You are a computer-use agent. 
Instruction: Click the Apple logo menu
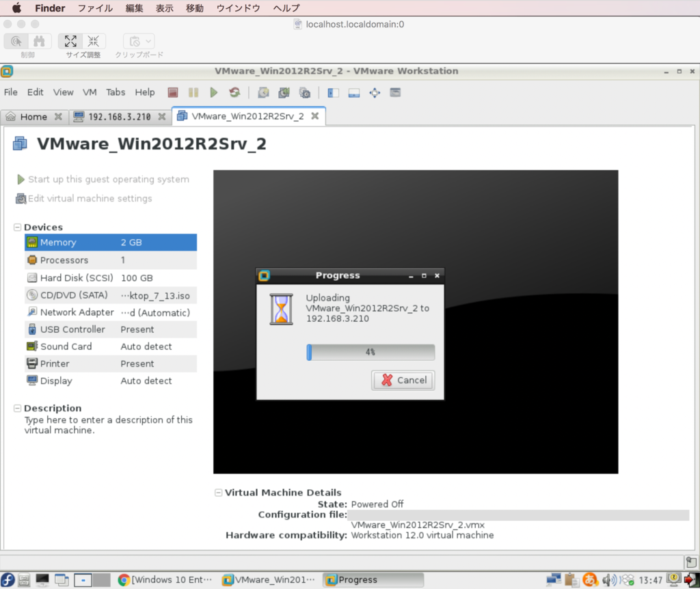(16, 8)
